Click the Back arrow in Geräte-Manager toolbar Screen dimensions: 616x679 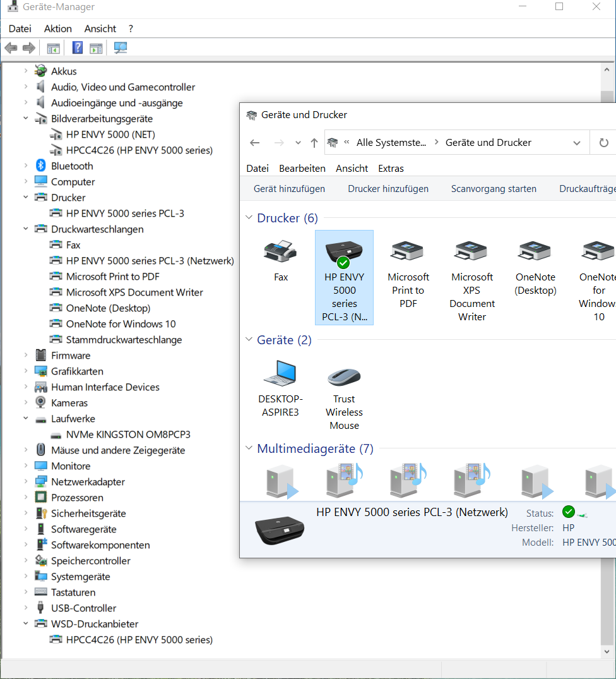point(11,48)
